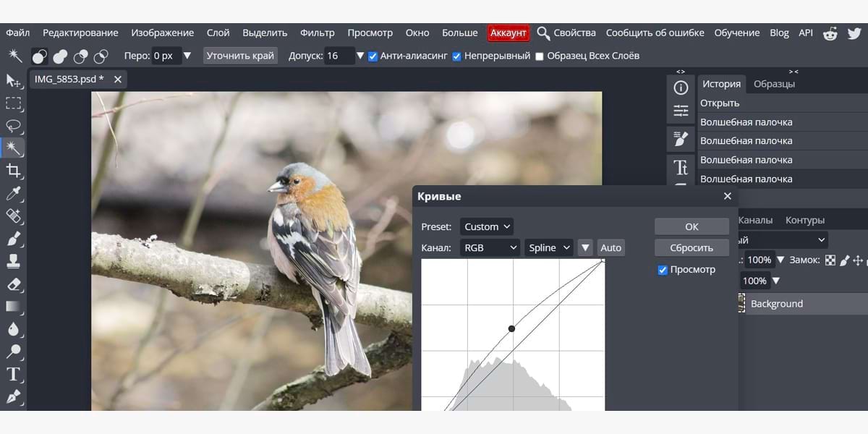Open the Фильтр menu
The width and height of the screenshot is (868, 434).
coord(318,33)
